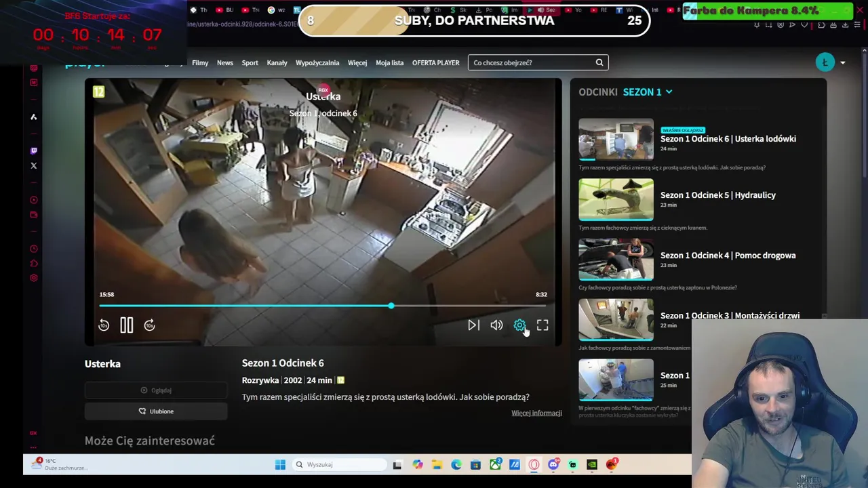Pause the Usterka video playback
This screenshot has height=488, width=868.
(x=127, y=325)
